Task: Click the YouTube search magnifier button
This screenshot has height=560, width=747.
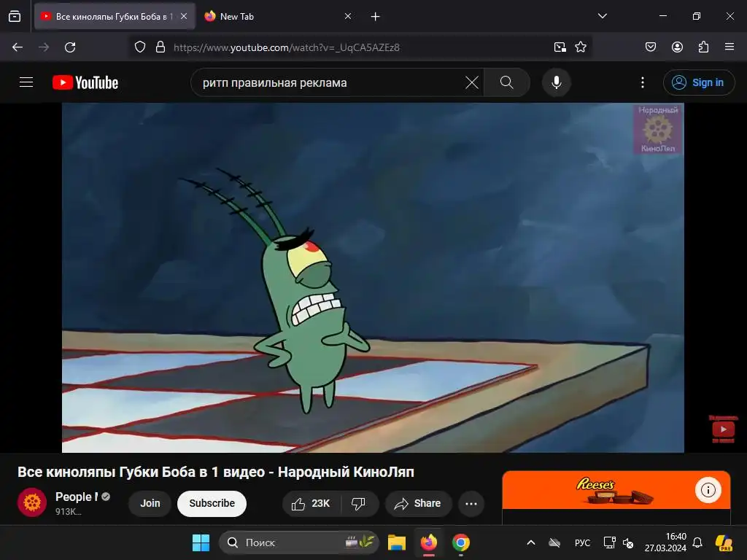Action: [x=507, y=82]
